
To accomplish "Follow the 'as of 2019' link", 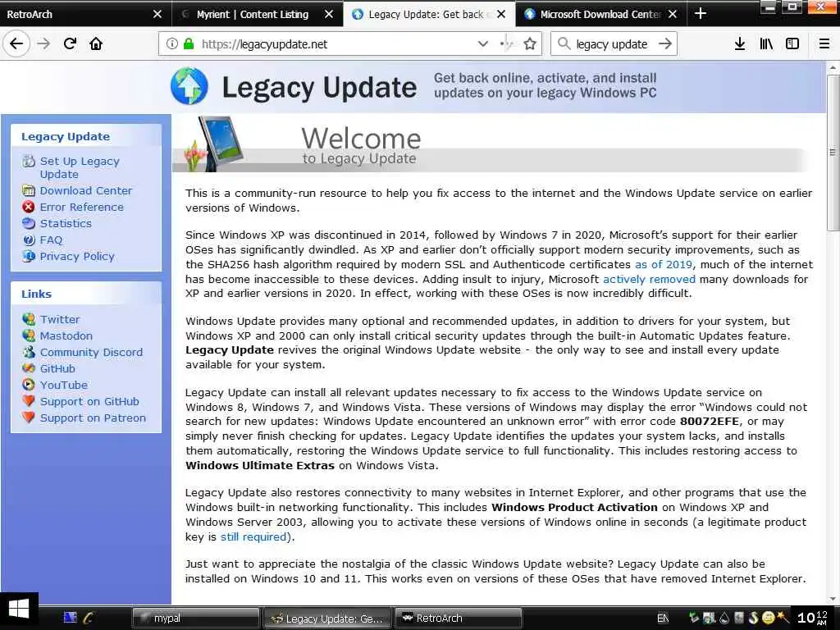I will [663, 264].
